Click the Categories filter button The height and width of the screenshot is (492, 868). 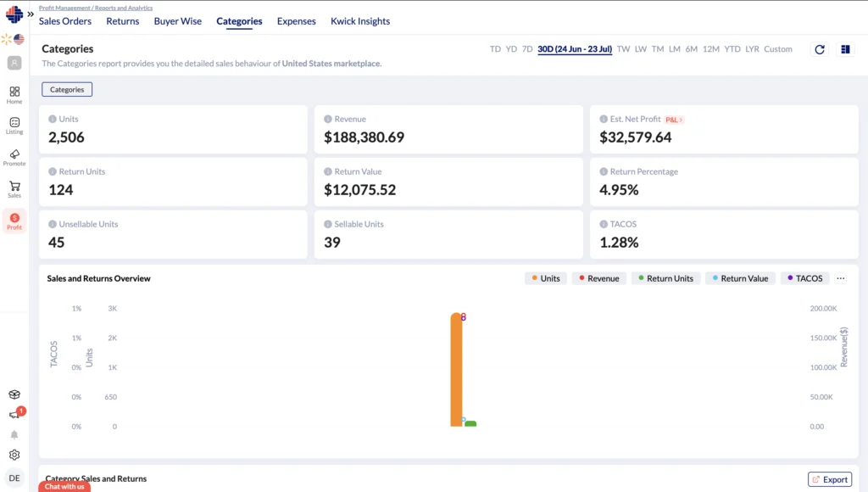pos(67,89)
